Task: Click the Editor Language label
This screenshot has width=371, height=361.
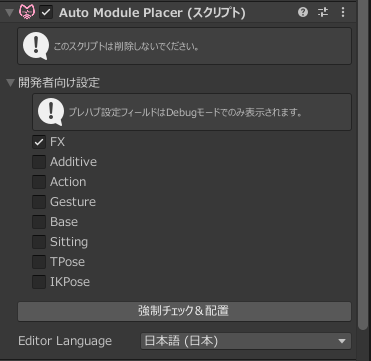Action: click(65, 341)
